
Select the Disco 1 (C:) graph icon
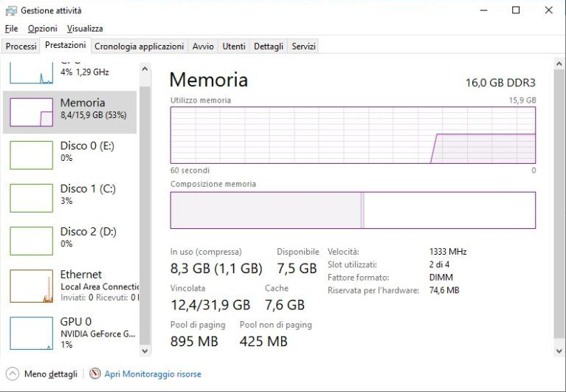(31, 198)
